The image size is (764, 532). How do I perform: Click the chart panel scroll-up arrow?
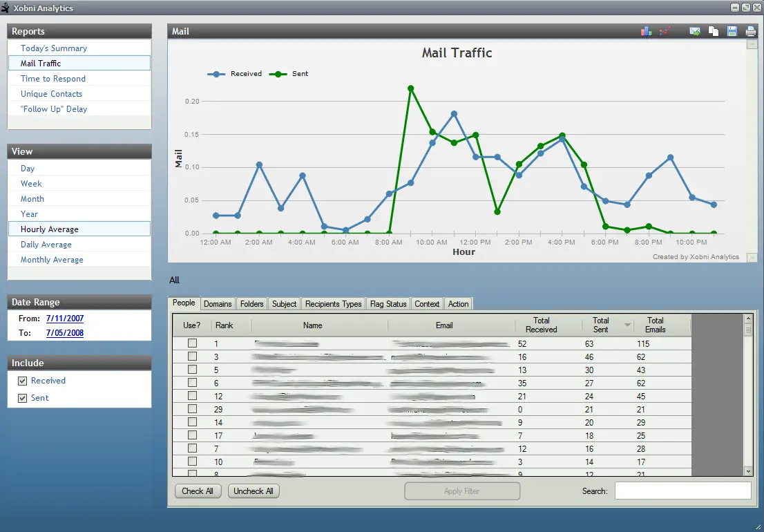pos(752,45)
